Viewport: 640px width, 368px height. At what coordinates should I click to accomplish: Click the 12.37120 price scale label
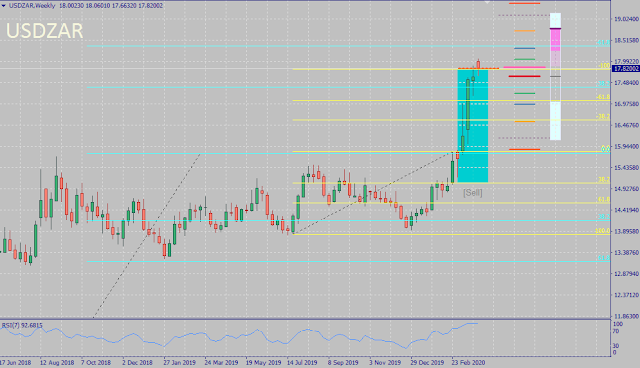(x=627, y=295)
